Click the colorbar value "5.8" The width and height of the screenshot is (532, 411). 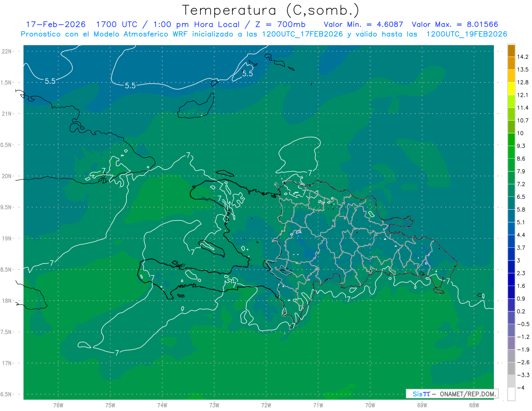521,209
